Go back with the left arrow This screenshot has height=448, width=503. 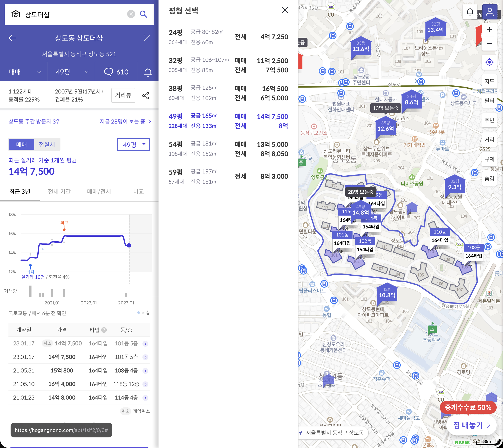point(12,38)
